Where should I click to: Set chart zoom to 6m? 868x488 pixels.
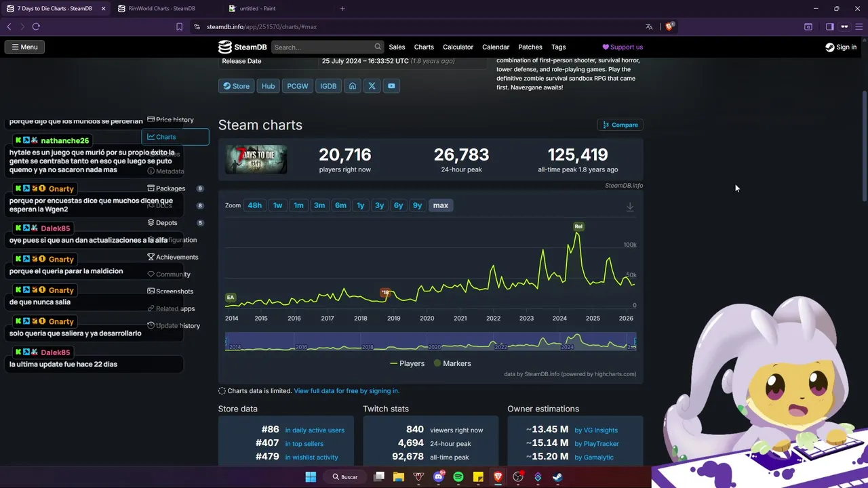pyautogui.click(x=340, y=205)
